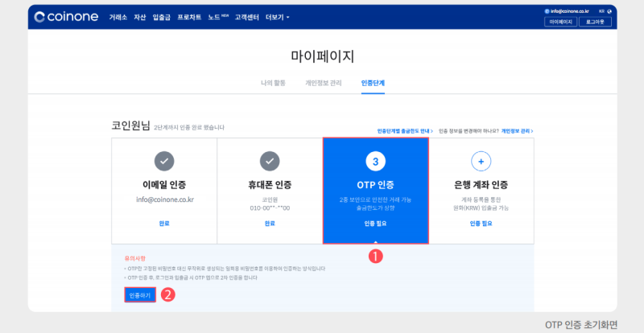Image resolution: width=644 pixels, height=333 pixels.
Task: Open the 자산 menu
Action: pos(139,17)
